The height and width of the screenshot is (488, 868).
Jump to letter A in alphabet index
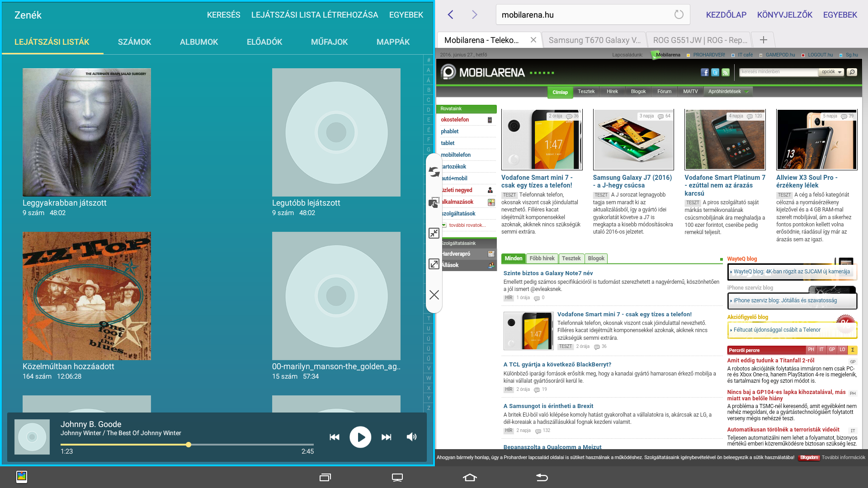point(429,70)
